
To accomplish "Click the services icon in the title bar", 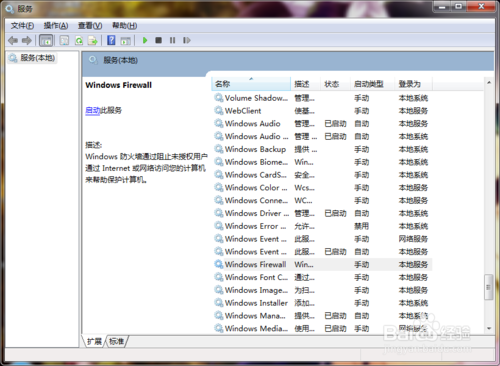I will point(10,9).
